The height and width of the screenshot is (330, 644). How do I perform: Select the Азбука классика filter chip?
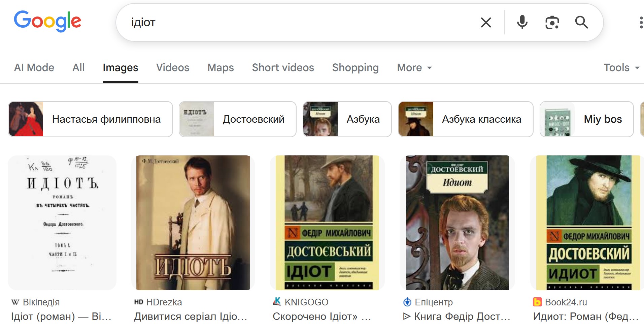tap(466, 119)
